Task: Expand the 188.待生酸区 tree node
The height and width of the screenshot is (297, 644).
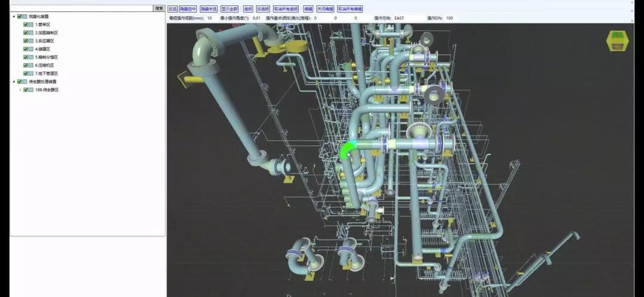Action: tap(20, 90)
